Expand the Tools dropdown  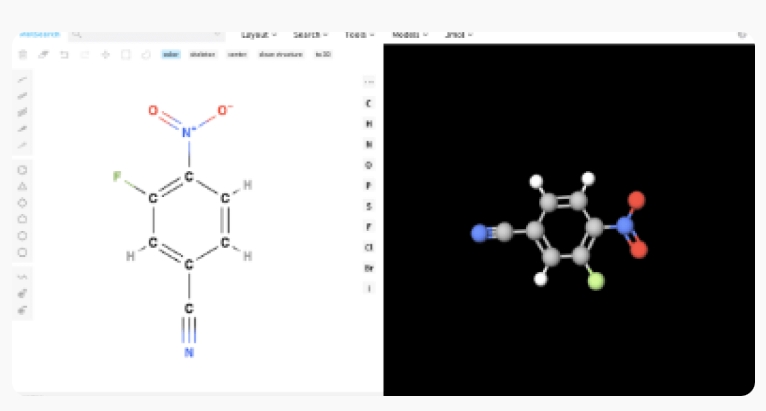360,34
